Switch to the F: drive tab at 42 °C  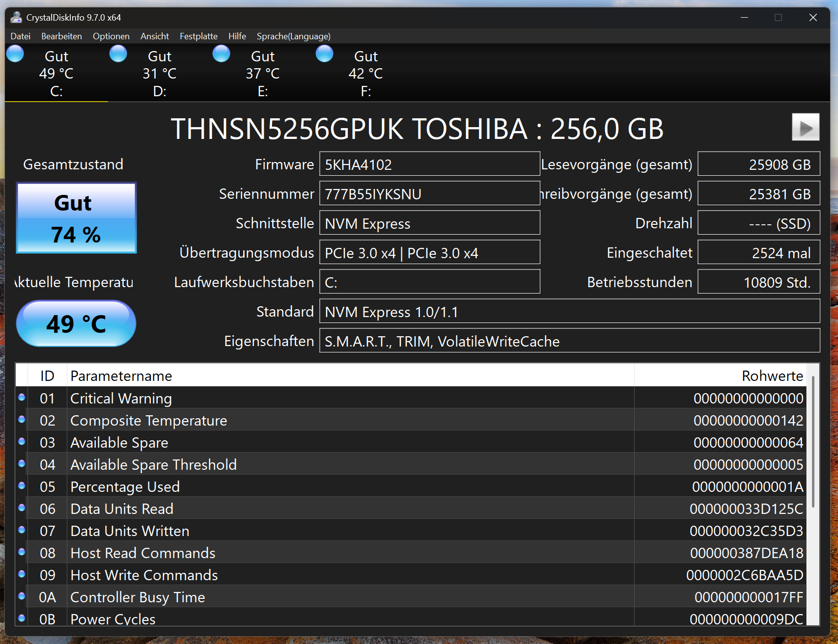tap(366, 73)
